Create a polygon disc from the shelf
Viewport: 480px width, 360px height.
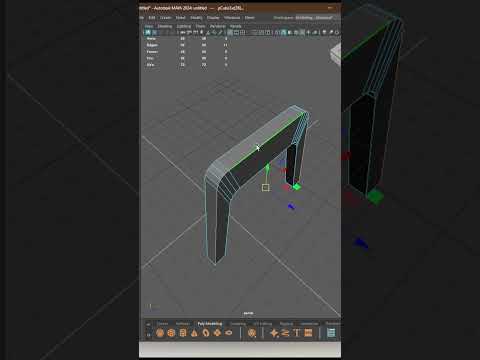(x=229, y=333)
